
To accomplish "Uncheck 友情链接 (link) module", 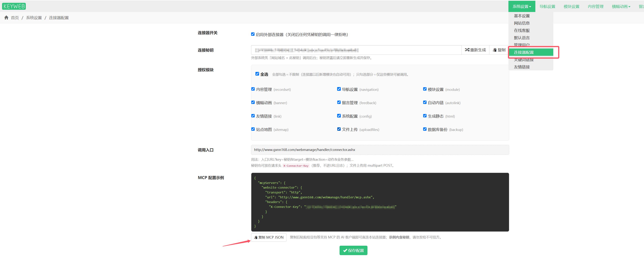I will (x=253, y=116).
